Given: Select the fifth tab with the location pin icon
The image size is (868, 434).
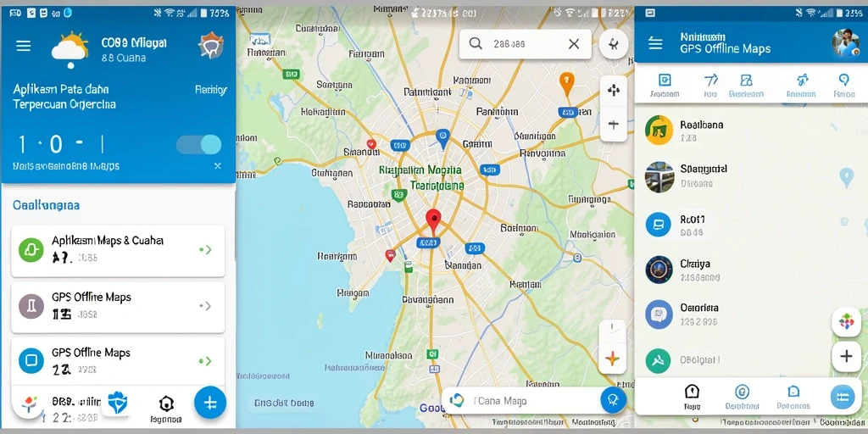Looking at the screenshot, I should pyautogui.click(x=844, y=86).
